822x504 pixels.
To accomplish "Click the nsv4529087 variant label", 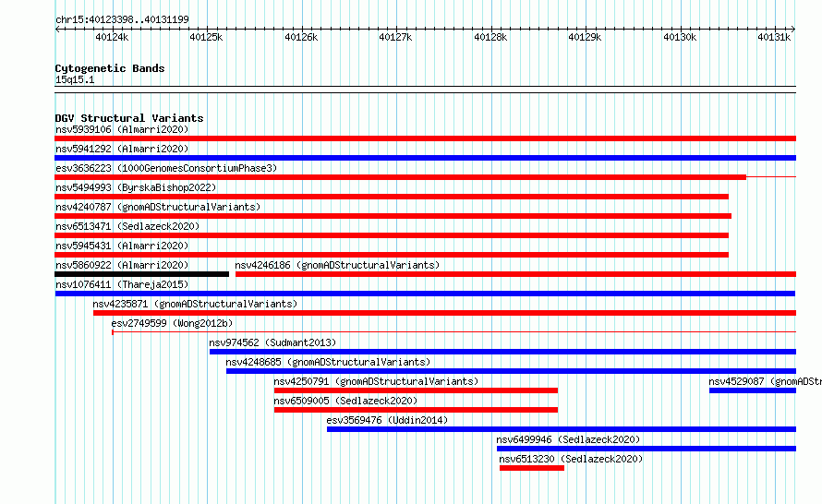I will (x=766, y=381).
